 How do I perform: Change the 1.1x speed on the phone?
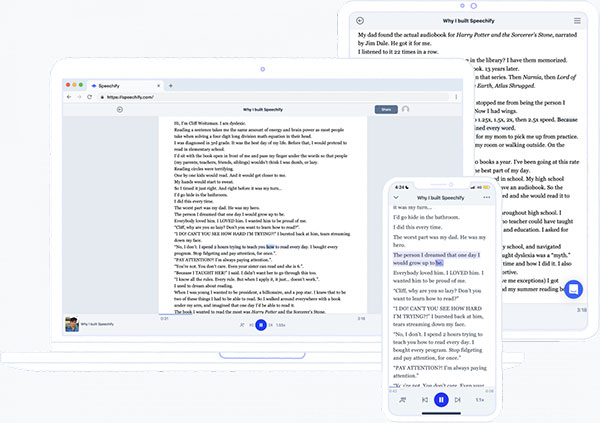coord(480,400)
